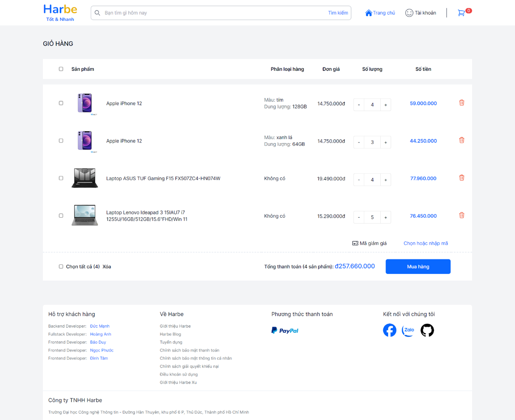The height and width of the screenshot is (420, 515).
Task: Click the magnifier icon in search bar
Action: (97, 13)
